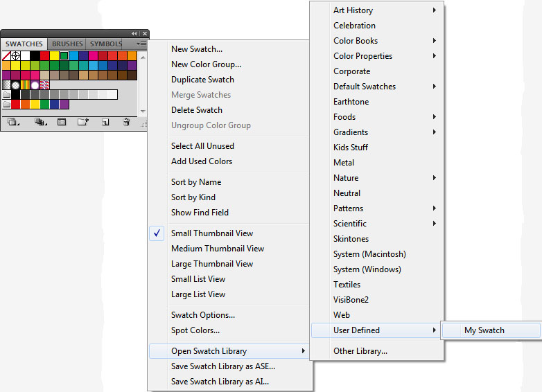Screen dimensions: 542x392
Task: Click the Delete Swatch trash icon
Action: tap(126, 122)
